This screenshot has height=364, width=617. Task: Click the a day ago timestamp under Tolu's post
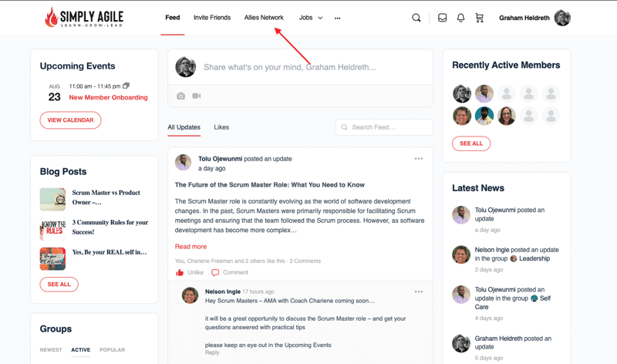click(211, 168)
